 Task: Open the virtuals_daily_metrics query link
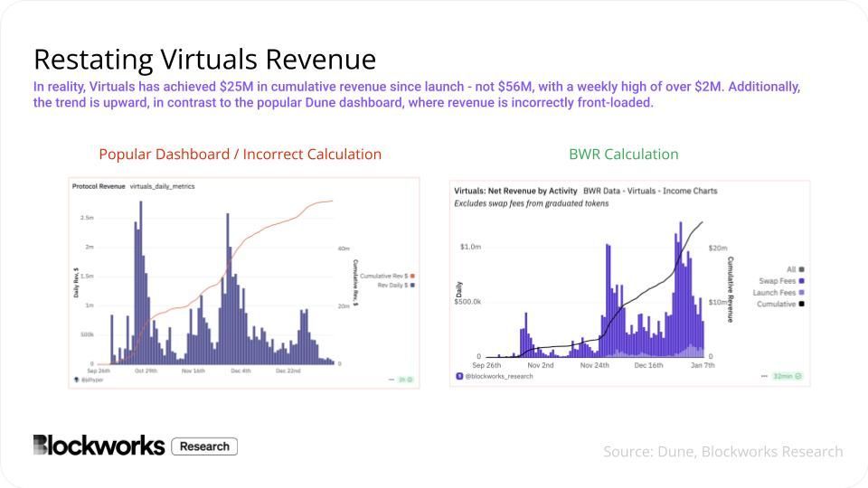click(x=162, y=186)
